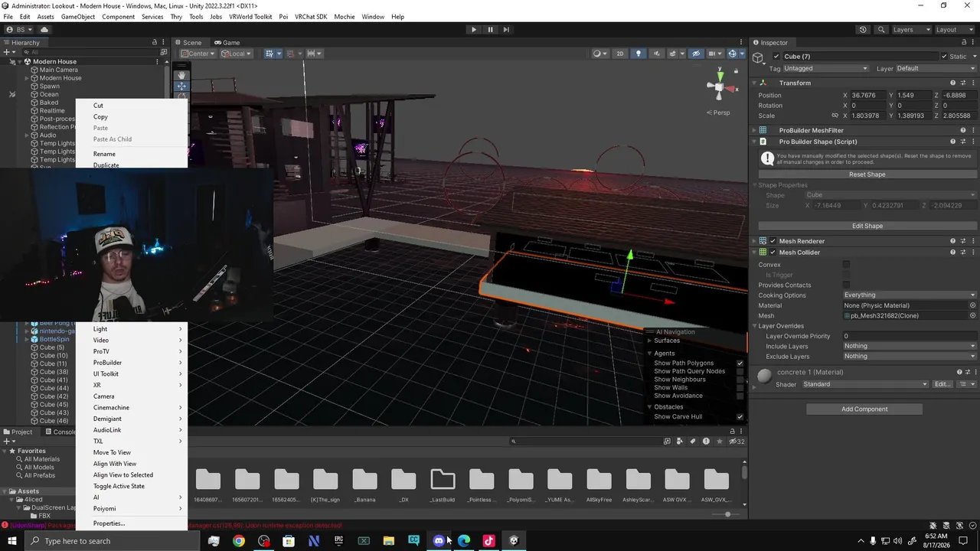Screen dimensions: 980x551
Task: Open the Cooking Options dropdown
Action: point(910,295)
